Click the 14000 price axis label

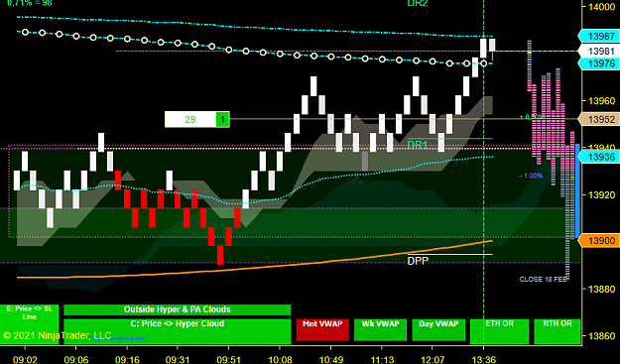click(x=601, y=7)
